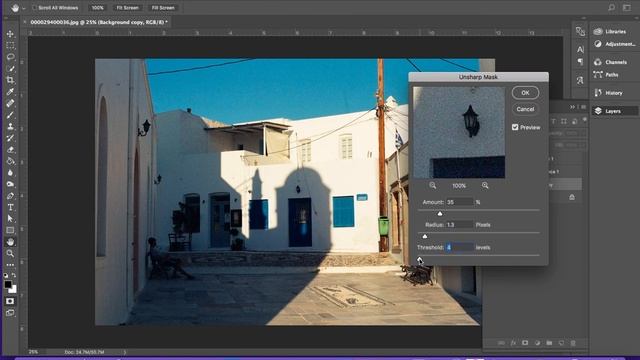Open the Hand tool preset dropdown
The height and width of the screenshot is (360, 640).
[x=24, y=8]
